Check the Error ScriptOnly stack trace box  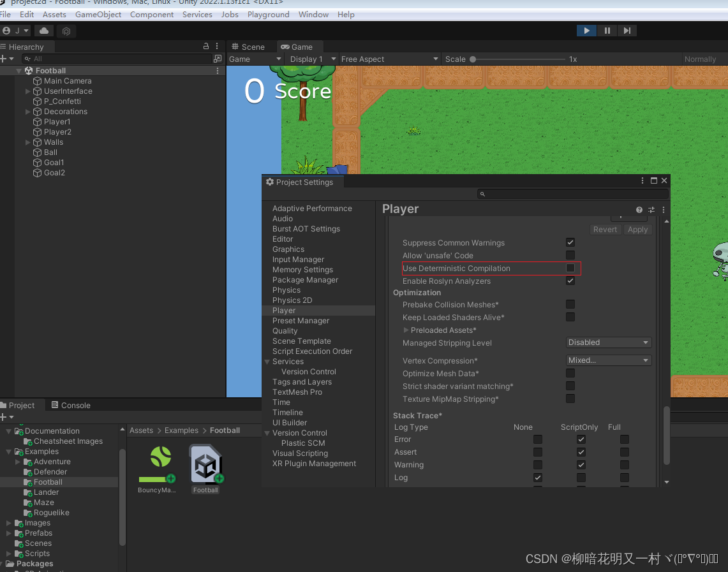click(581, 439)
